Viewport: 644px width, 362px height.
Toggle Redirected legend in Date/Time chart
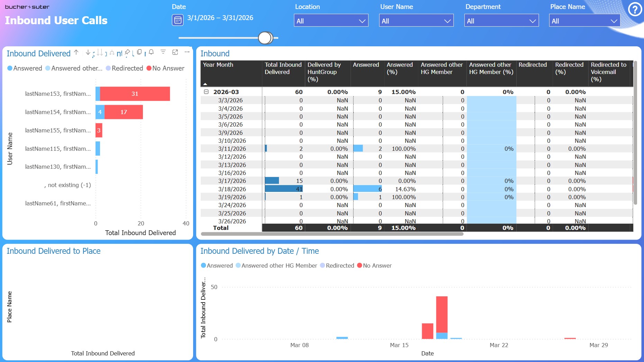(x=337, y=266)
